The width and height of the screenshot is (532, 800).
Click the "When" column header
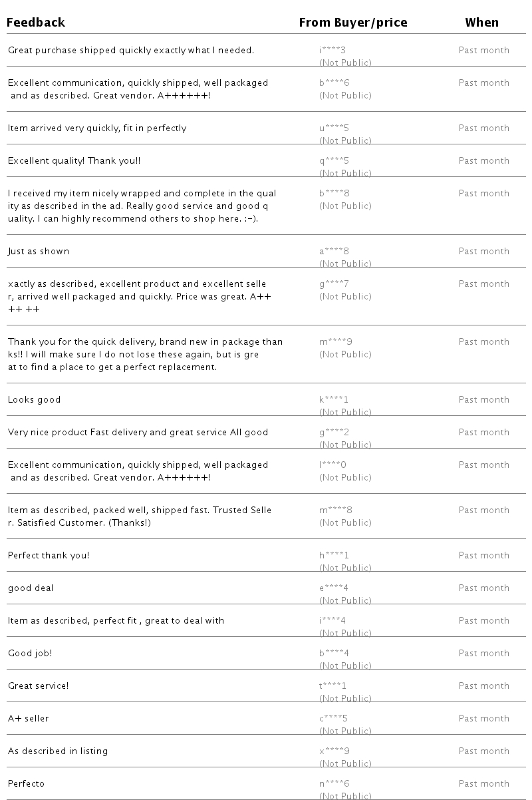click(x=481, y=23)
